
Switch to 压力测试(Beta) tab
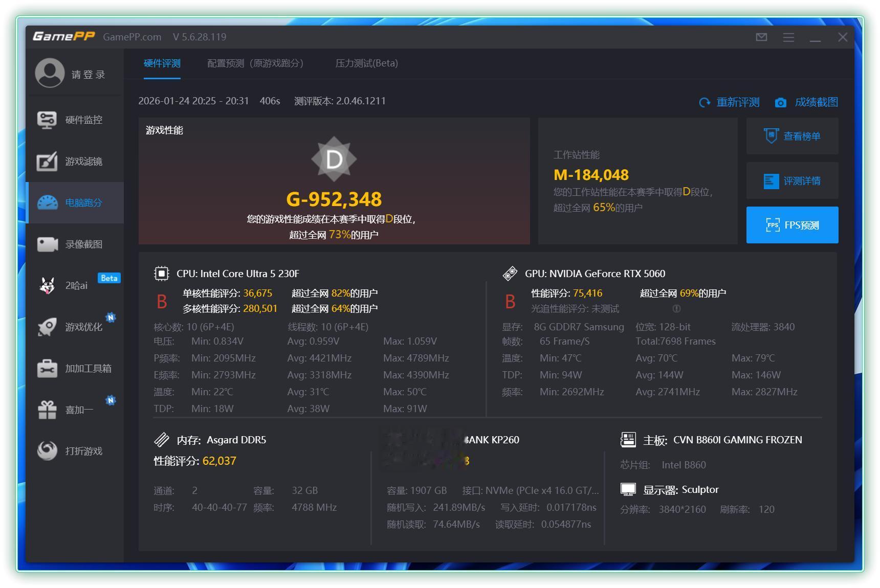[x=366, y=63]
